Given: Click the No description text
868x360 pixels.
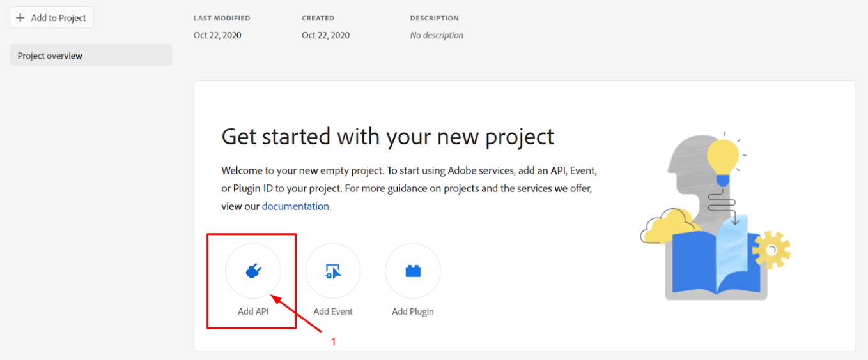Looking at the screenshot, I should 437,35.
